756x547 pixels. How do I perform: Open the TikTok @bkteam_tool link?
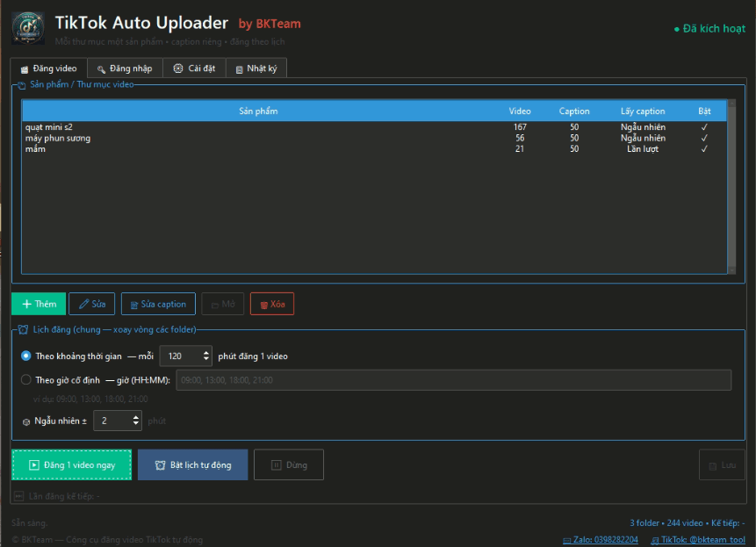698,540
